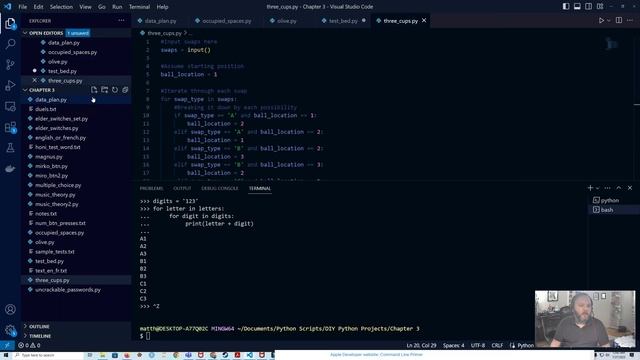
Task: Change UTF-8 file encoding
Action: tap(478, 345)
